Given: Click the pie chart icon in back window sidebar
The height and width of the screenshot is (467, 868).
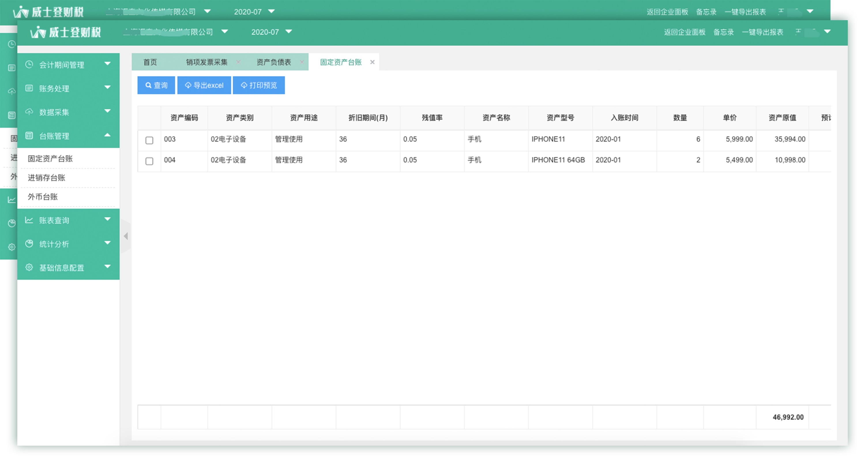Looking at the screenshot, I should coord(12,223).
